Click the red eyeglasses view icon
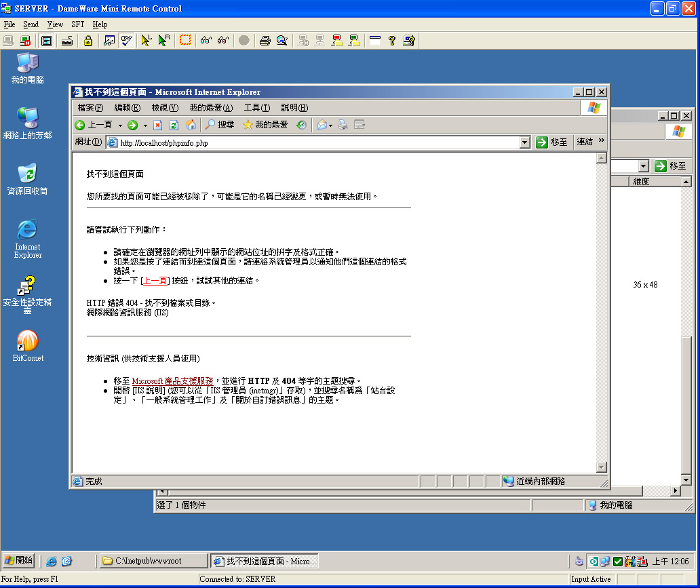The image size is (700, 588). click(x=223, y=41)
